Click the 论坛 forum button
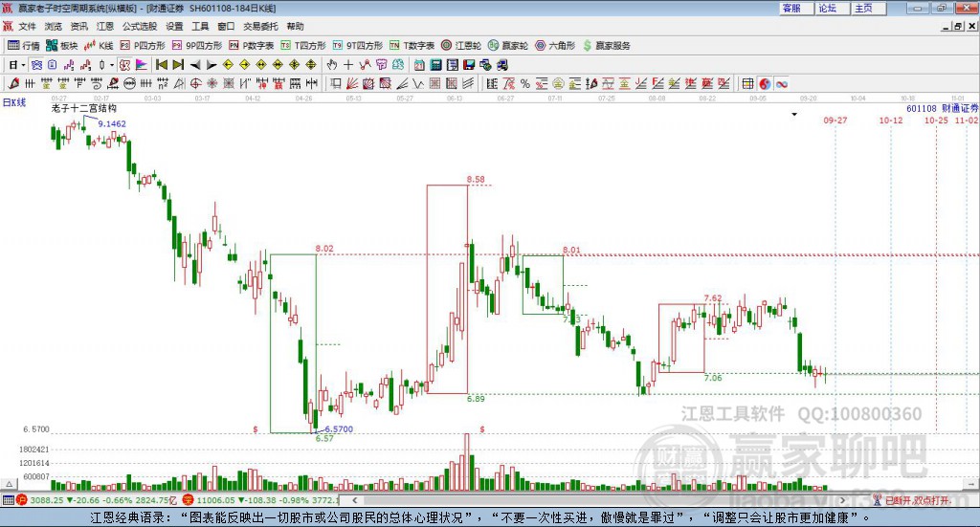 [x=832, y=8]
